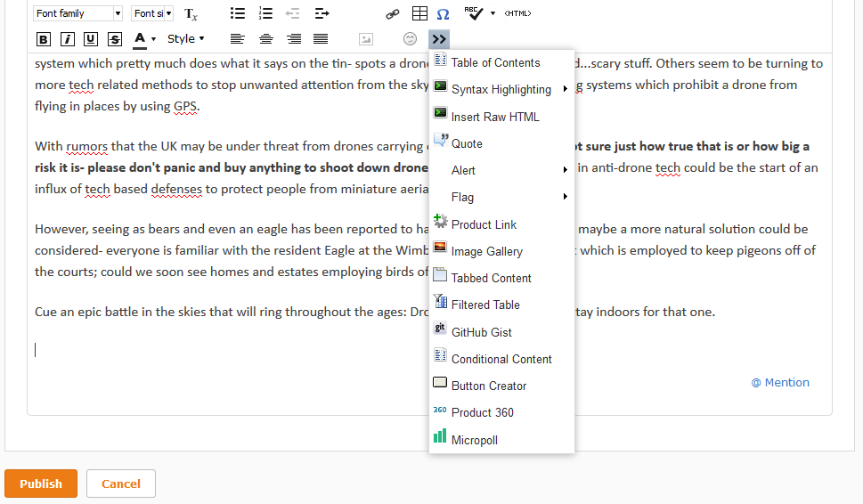Toggle bold formatting button

44,39
